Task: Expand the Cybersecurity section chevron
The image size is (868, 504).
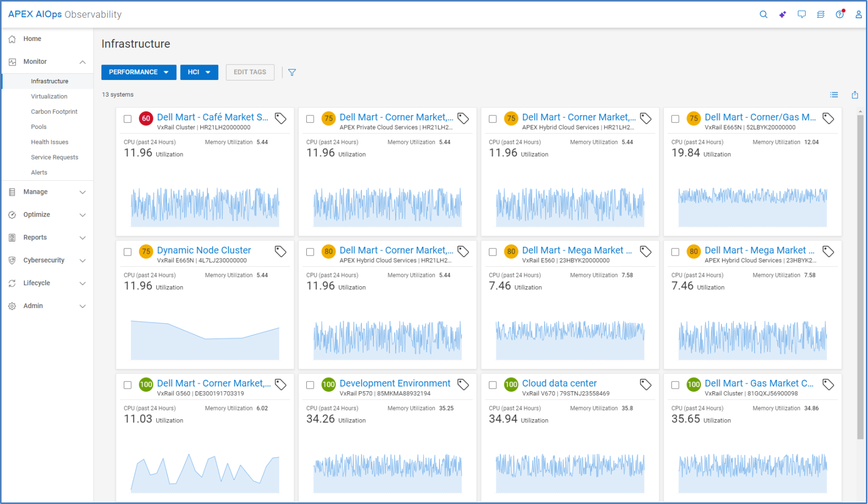Action: click(x=83, y=261)
